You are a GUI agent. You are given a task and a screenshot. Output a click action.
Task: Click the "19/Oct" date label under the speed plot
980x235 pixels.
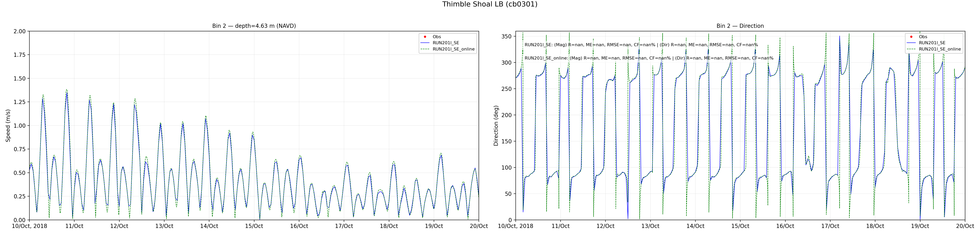pos(434,226)
